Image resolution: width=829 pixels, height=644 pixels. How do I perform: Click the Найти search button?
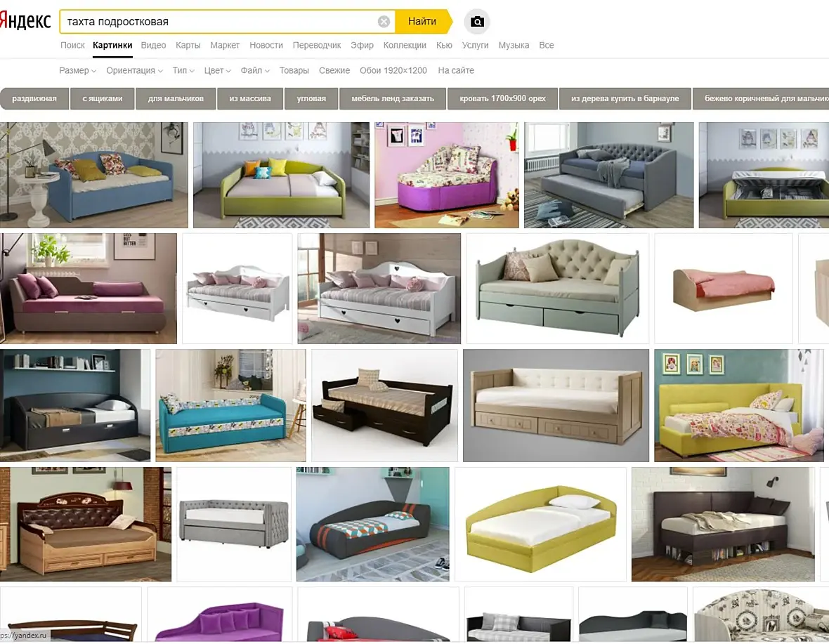coord(423,22)
